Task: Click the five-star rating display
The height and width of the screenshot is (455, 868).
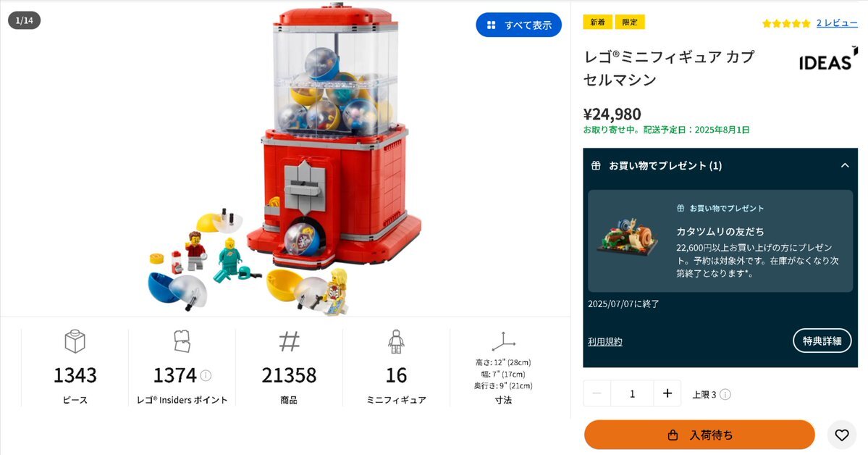Action: click(x=786, y=23)
